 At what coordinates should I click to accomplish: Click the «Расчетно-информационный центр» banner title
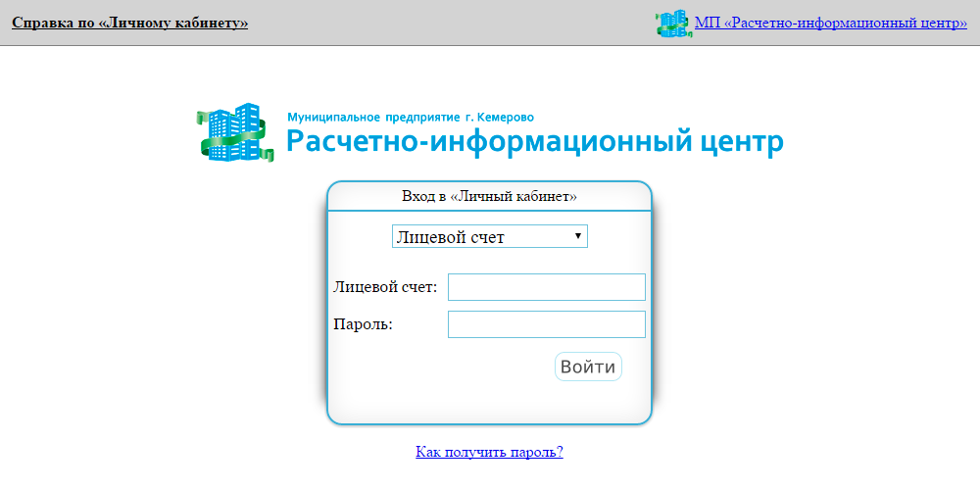tap(535, 141)
